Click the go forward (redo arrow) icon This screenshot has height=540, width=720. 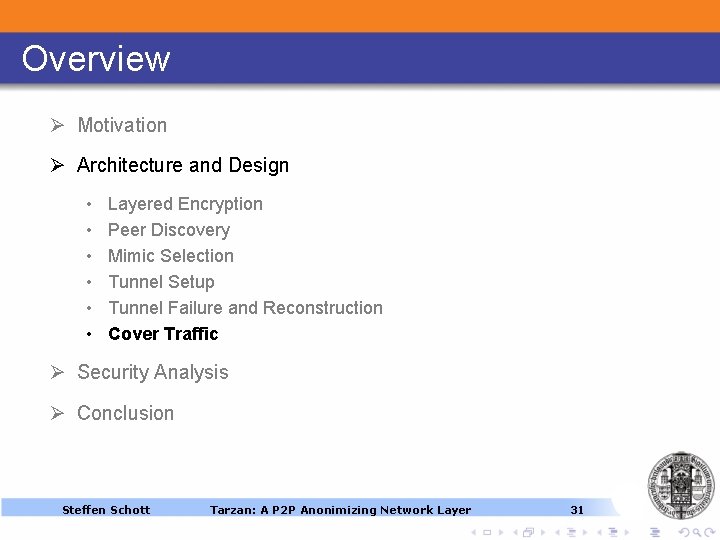[x=709, y=532]
